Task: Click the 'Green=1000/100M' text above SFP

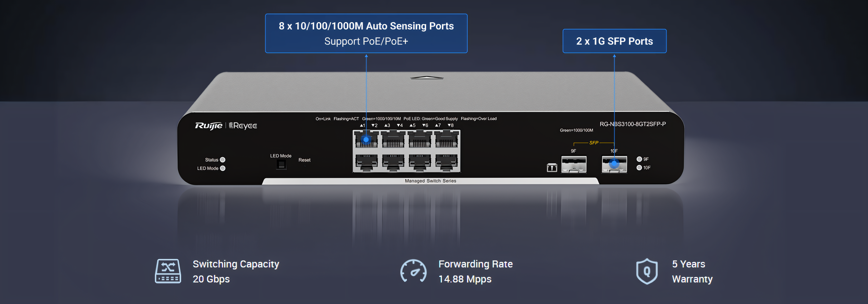Action: coord(576,130)
